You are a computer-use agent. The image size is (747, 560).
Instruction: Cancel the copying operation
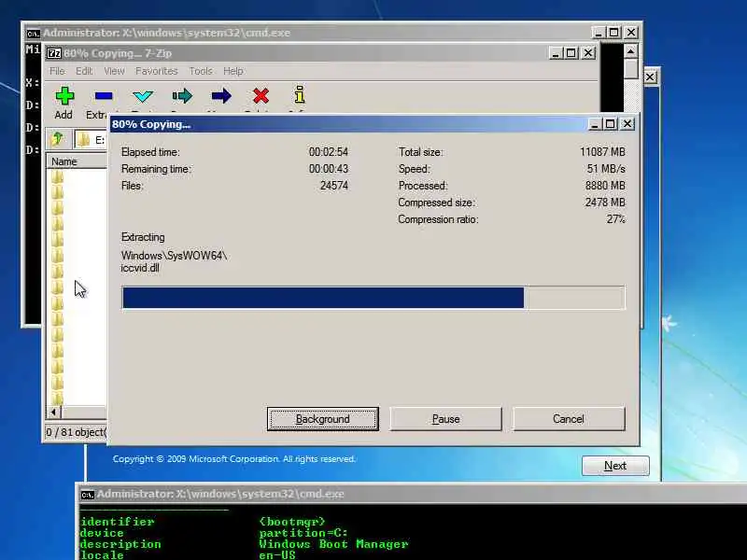(x=569, y=419)
